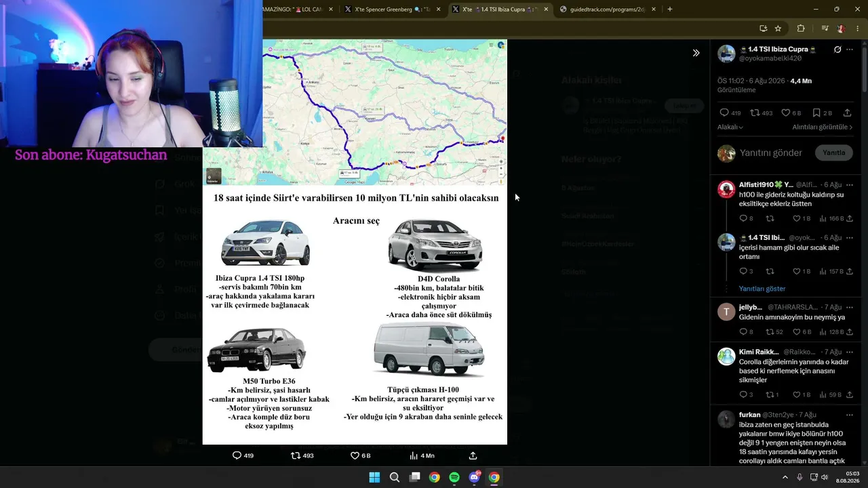This screenshot has height=488, width=868.
Task: Open the tweet author's avatar in the side panel
Action: pos(726,54)
